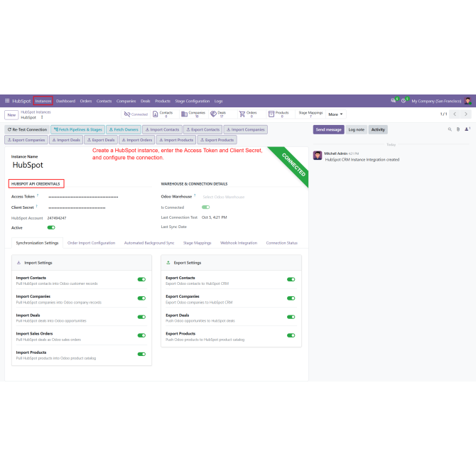Click Import Contacts action button

tap(163, 129)
